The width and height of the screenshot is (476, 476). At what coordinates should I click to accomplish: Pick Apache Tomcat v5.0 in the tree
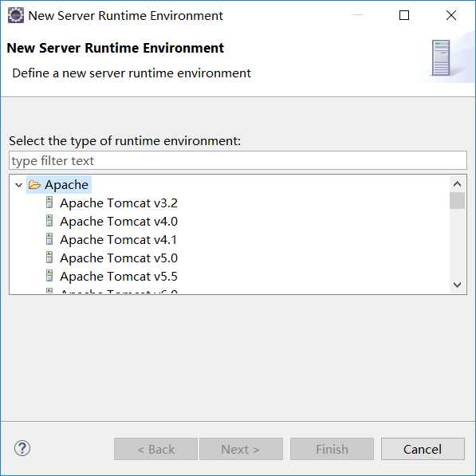click(119, 258)
